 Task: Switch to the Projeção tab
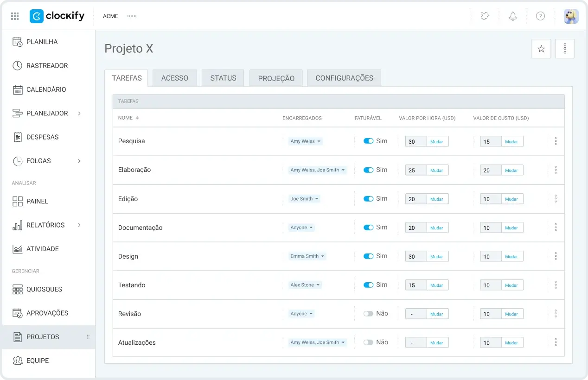click(276, 78)
